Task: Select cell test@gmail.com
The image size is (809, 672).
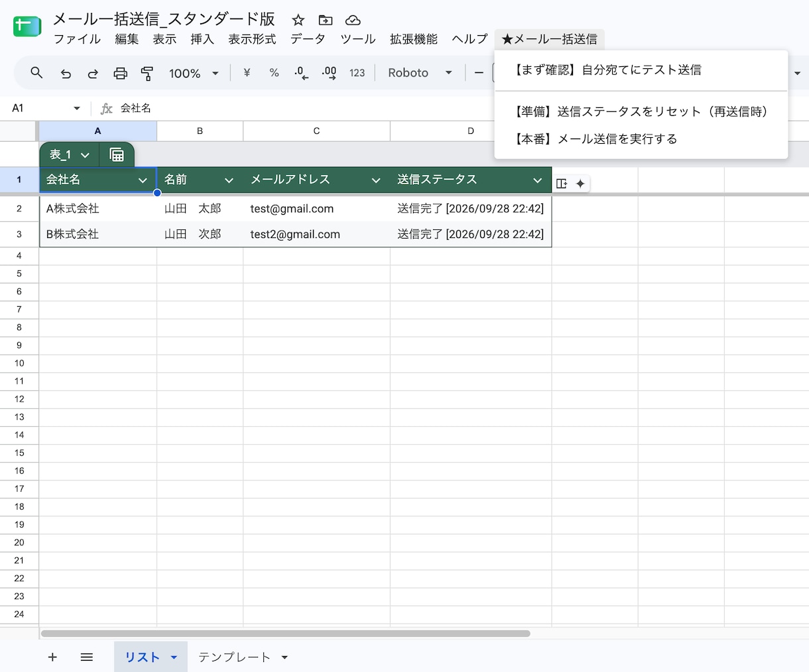Action: point(316,209)
